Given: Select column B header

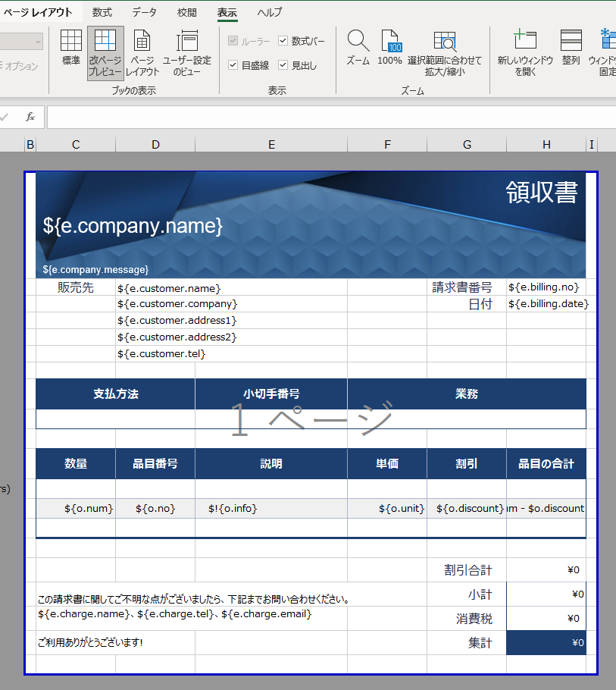Looking at the screenshot, I should [x=30, y=144].
